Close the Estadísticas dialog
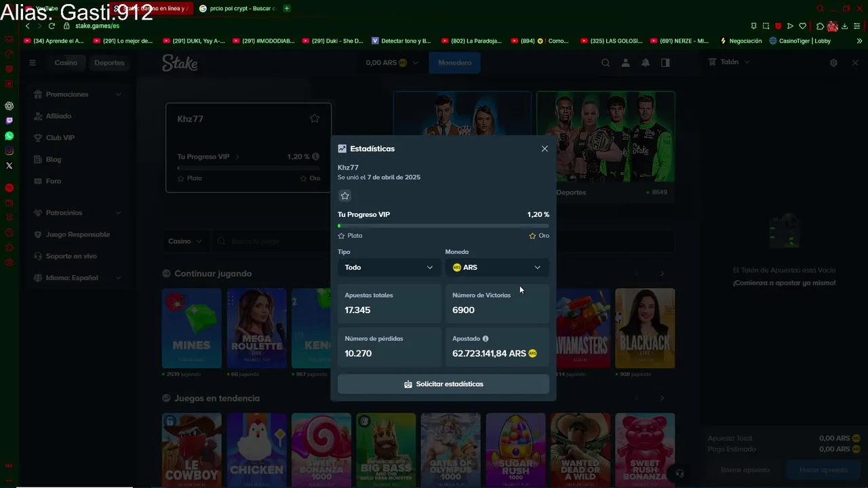This screenshot has height=488, width=868. [545, 149]
